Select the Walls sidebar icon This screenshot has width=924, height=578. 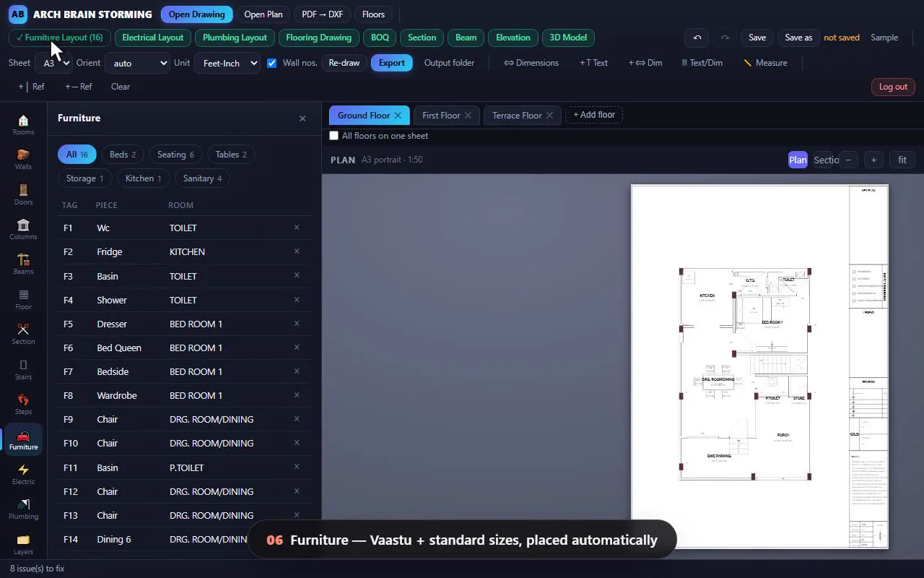coord(23,159)
